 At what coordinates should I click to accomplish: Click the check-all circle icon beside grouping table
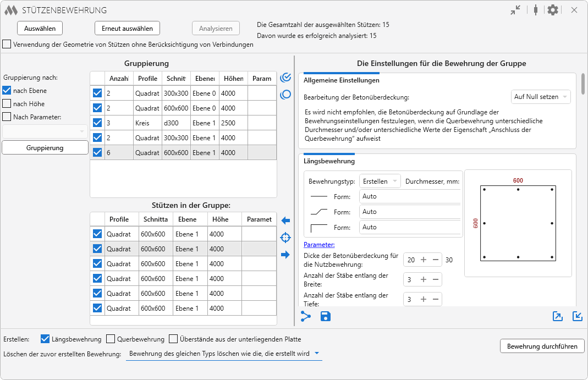coord(285,78)
